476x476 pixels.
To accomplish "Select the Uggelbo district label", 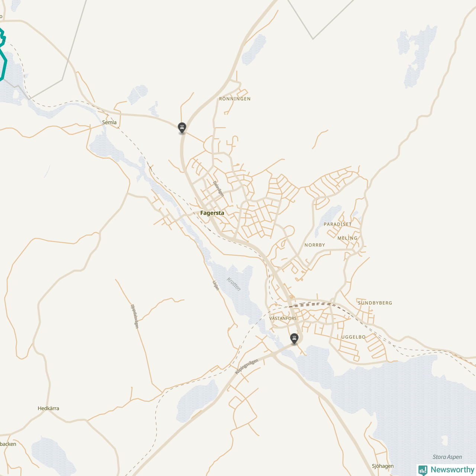I will coord(353,337).
